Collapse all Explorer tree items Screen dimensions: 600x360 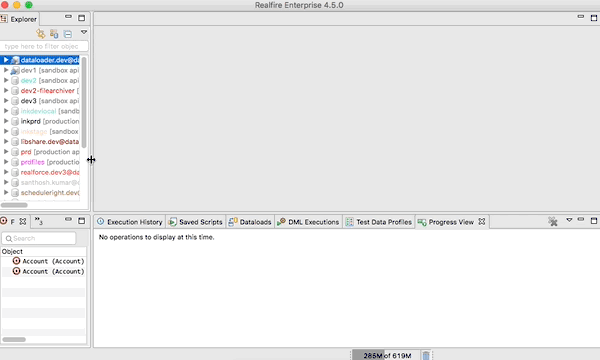pos(68,34)
